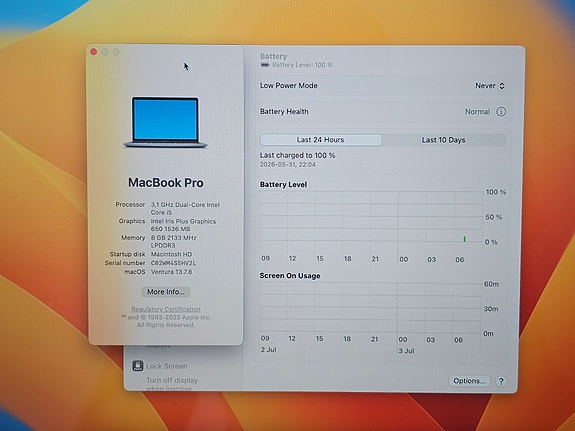Click the serial number text
Screen dimensions: 575x431
pos(173,263)
